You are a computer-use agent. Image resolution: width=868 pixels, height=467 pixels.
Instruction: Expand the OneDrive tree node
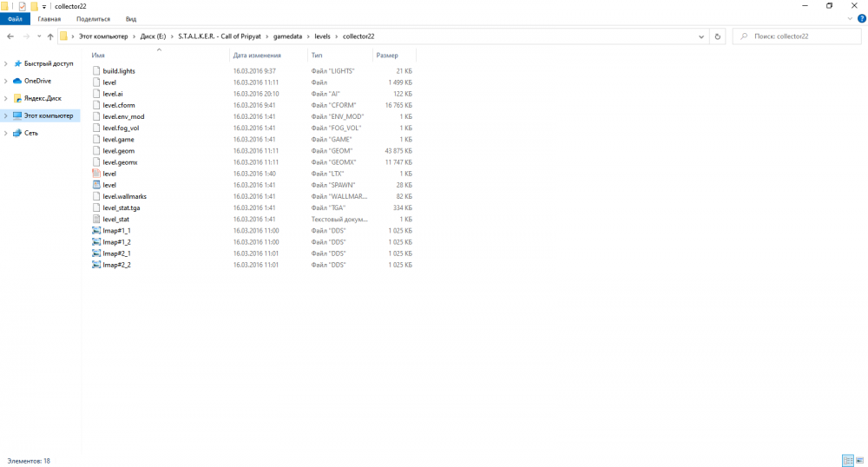point(6,81)
